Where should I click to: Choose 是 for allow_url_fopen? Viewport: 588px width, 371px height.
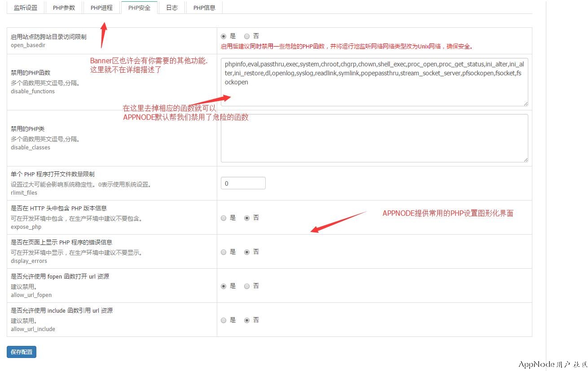pos(224,286)
